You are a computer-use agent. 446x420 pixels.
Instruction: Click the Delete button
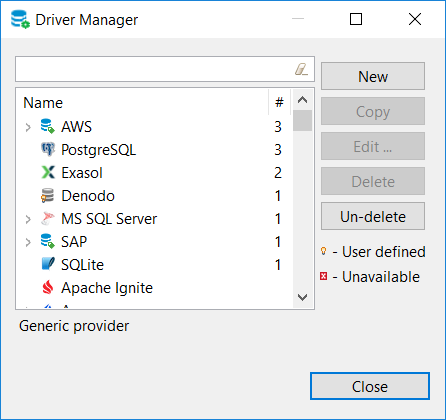(373, 181)
